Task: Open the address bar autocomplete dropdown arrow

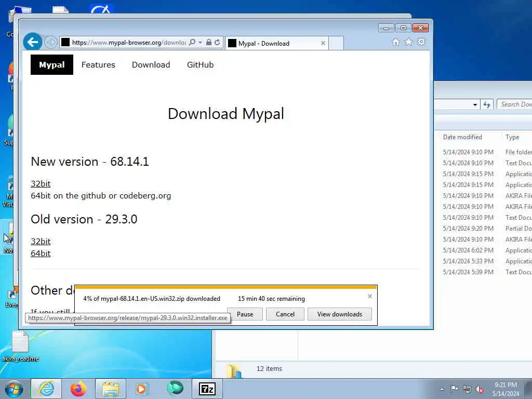Action: [x=200, y=43]
